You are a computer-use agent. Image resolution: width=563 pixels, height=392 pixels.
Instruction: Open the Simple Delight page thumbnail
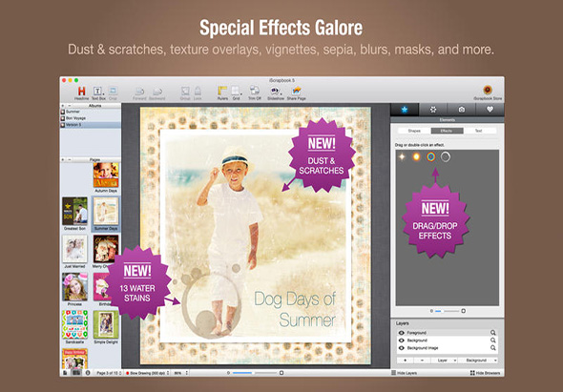pos(106,324)
